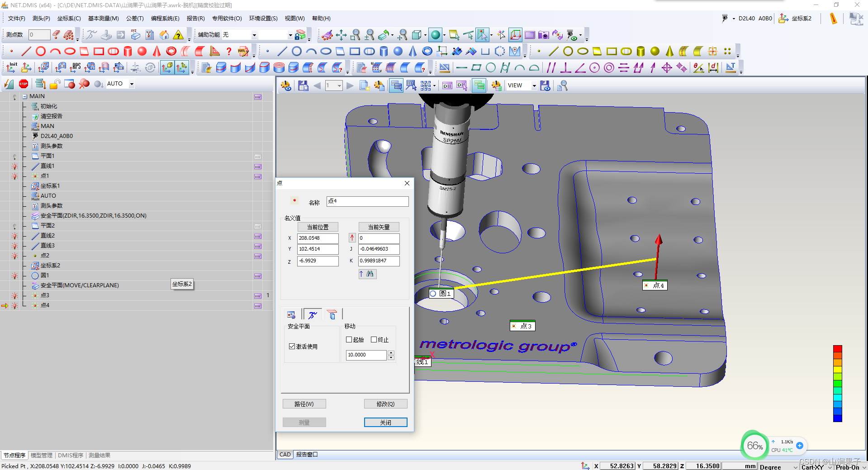
Task: Pick the red Ellipse measurement icon
Action: coord(70,51)
